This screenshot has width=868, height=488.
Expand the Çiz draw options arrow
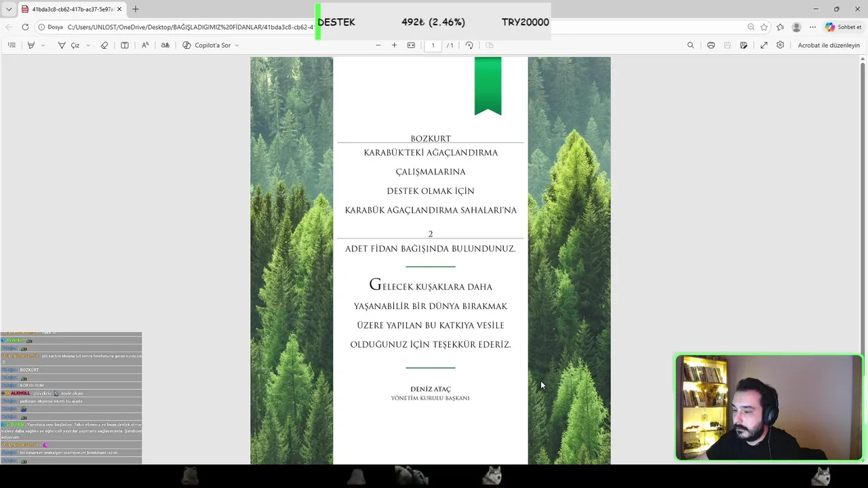87,45
